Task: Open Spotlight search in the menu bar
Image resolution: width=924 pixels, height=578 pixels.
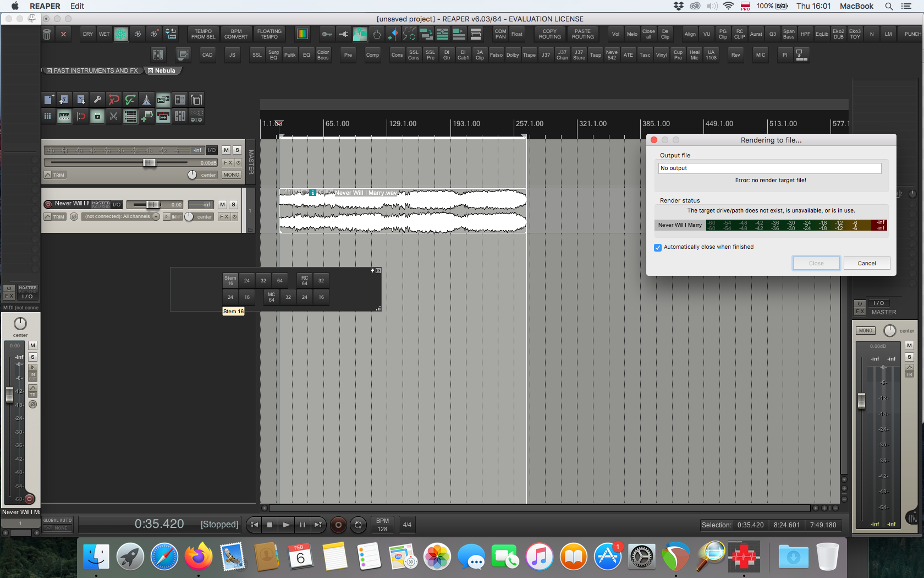Action: (x=889, y=6)
